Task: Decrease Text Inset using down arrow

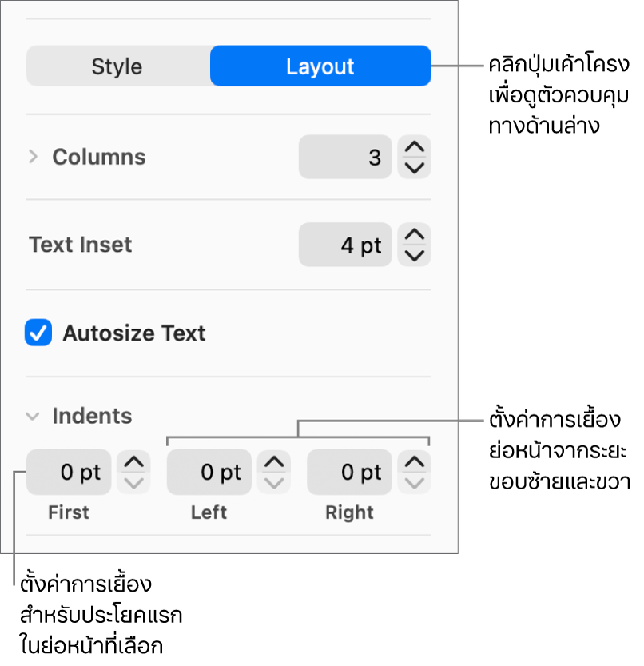Action: click(414, 255)
